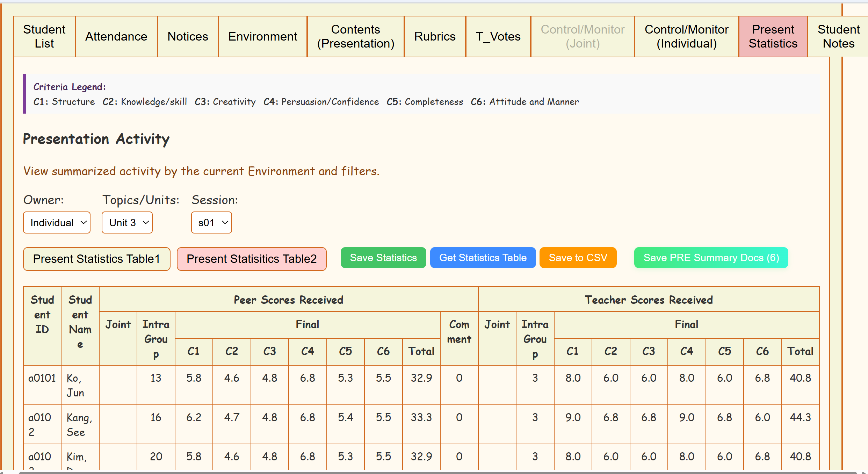Switch to the Rubrics tab
This screenshot has height=474, width=868.
[435, 36]
